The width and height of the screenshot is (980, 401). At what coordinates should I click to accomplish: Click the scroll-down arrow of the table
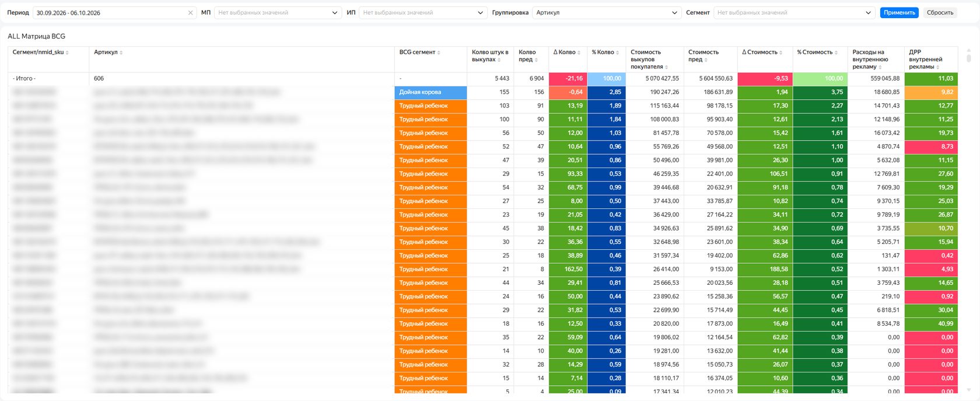pos(969,390)
